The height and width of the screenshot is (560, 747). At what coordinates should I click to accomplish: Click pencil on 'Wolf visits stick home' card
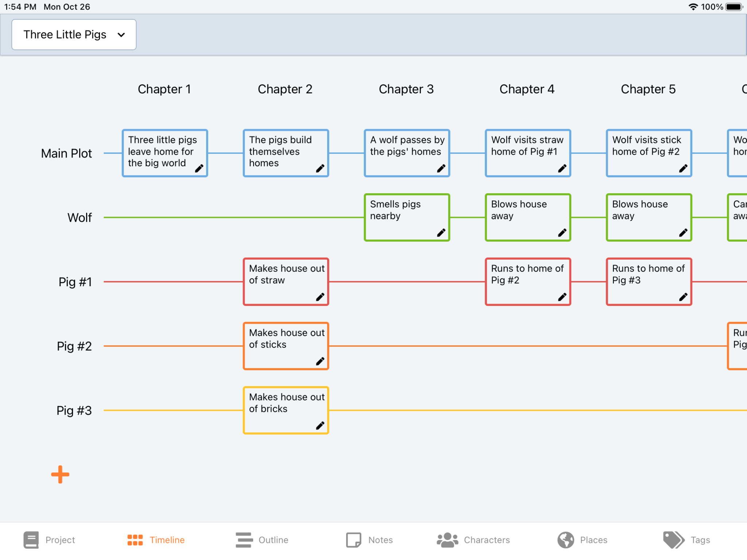coord(683,168)
